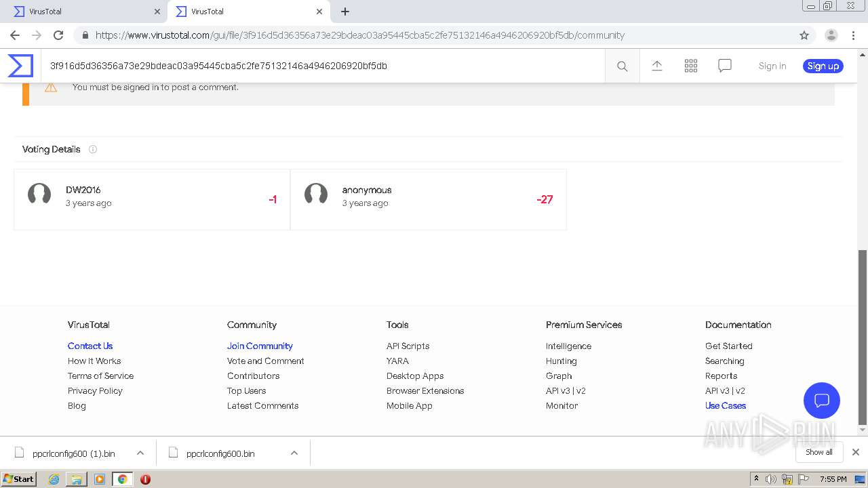Image resolution: width=868 pixels, height=488 pixels.
Task: Click the site lock icon
Action: tap(85, 35)
